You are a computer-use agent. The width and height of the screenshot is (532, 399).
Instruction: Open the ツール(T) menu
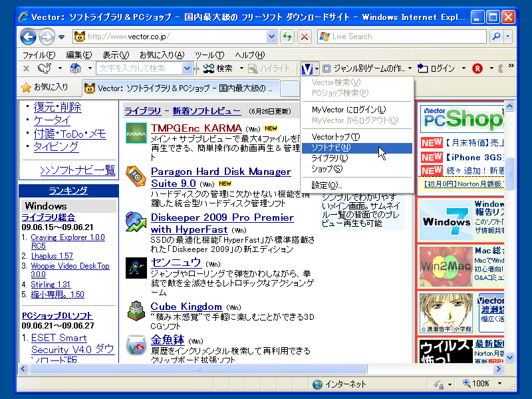209,55
